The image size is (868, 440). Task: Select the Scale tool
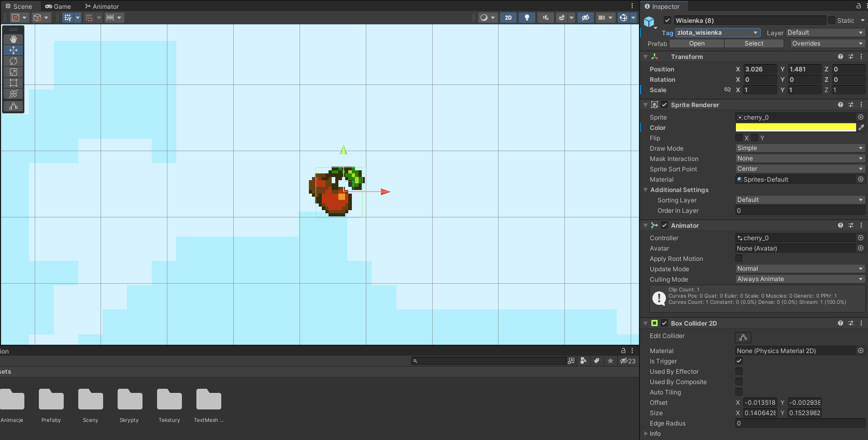[x=13, y=72]
